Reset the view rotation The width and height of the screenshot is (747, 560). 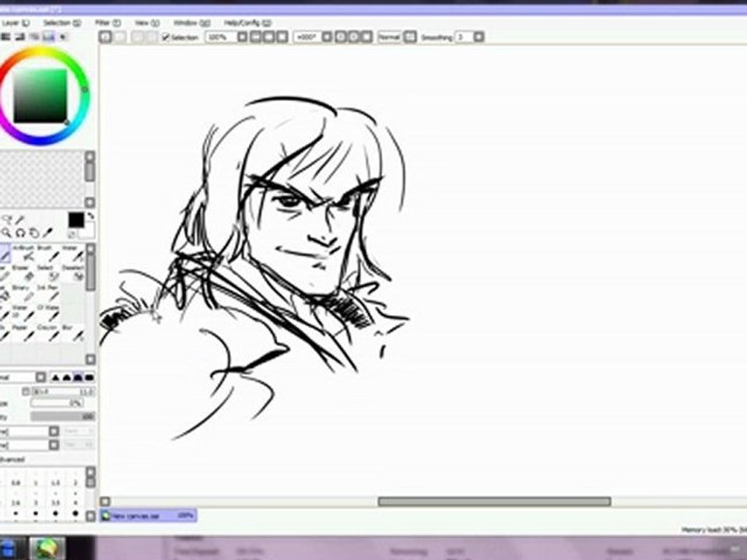[366, 37]
